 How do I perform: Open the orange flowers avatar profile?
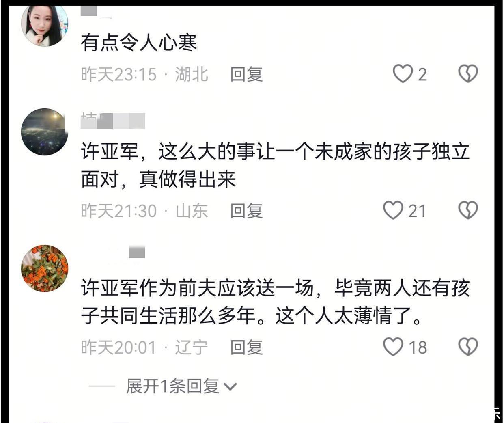45,268
